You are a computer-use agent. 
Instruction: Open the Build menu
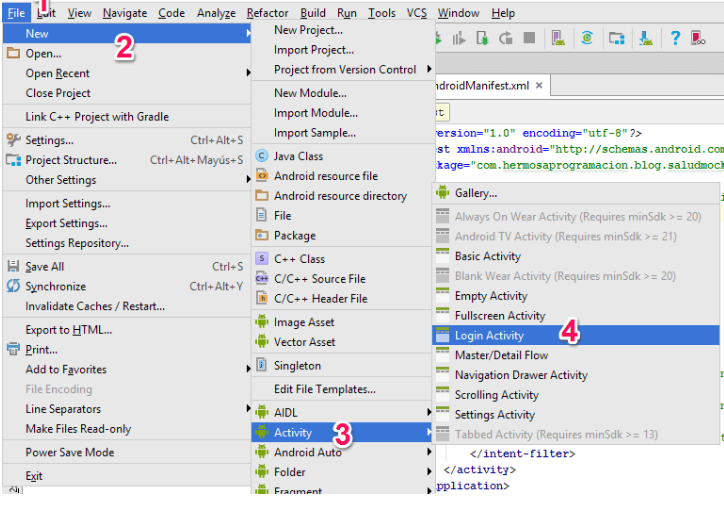[x=313, y=13]
